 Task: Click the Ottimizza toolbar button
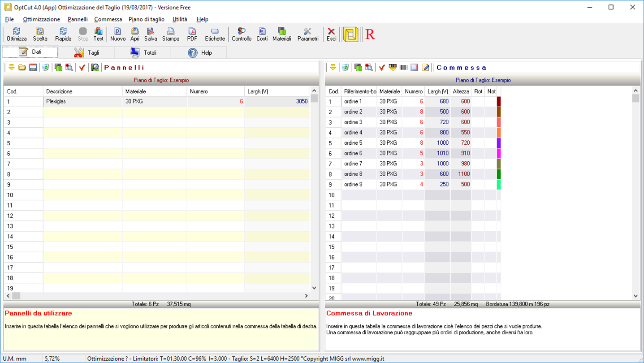point(17,34)
